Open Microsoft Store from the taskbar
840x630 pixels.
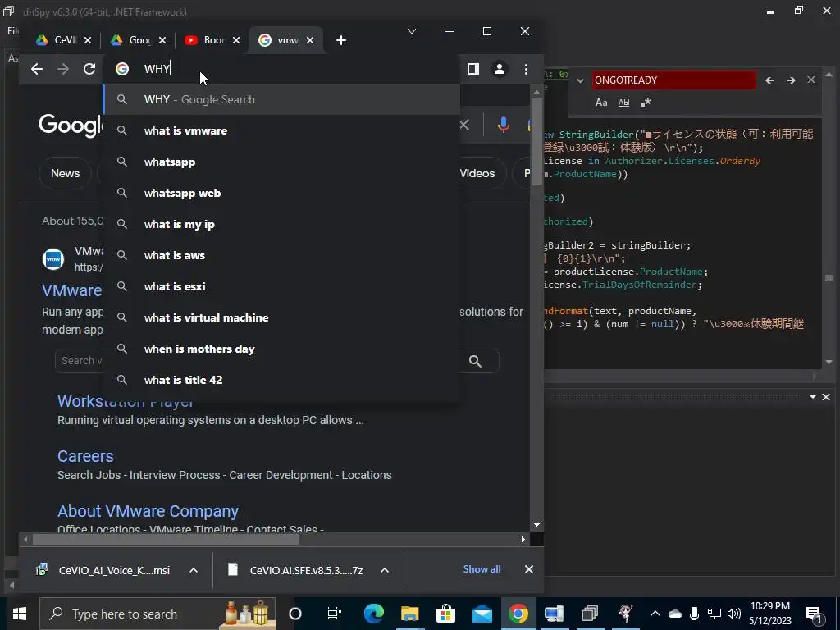[445, 614]
